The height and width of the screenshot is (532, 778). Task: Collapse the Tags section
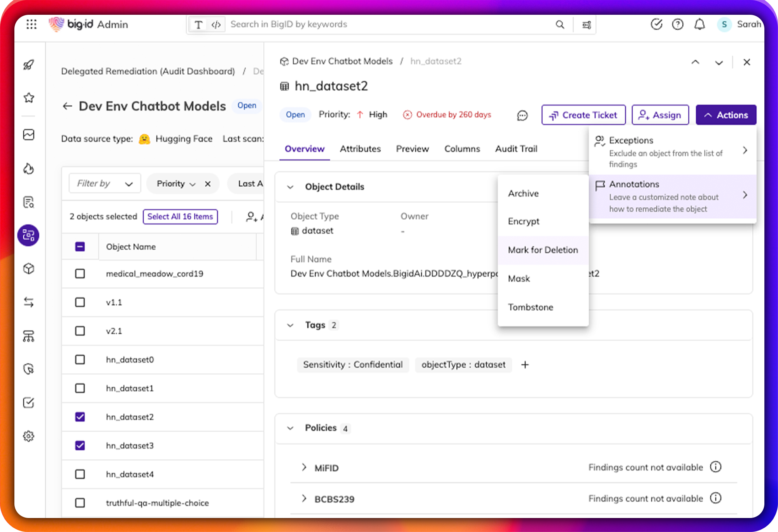click(x=290, y=325)
